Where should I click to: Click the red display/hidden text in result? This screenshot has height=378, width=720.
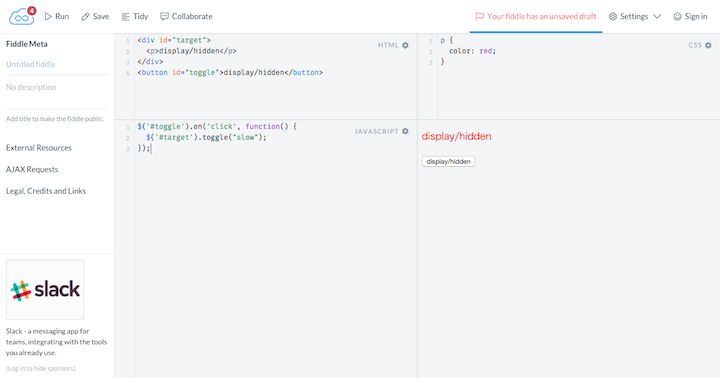coord(456,136)
